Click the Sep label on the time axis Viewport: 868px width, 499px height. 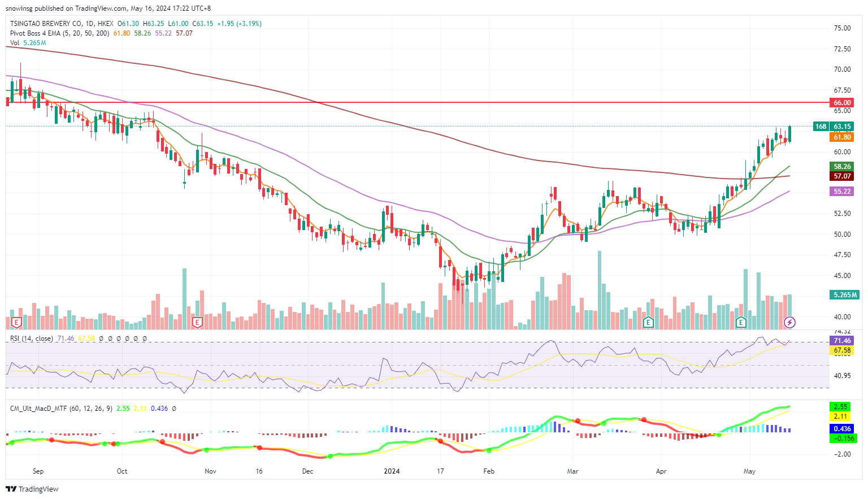pyautogui.click(x=38, y=471)
